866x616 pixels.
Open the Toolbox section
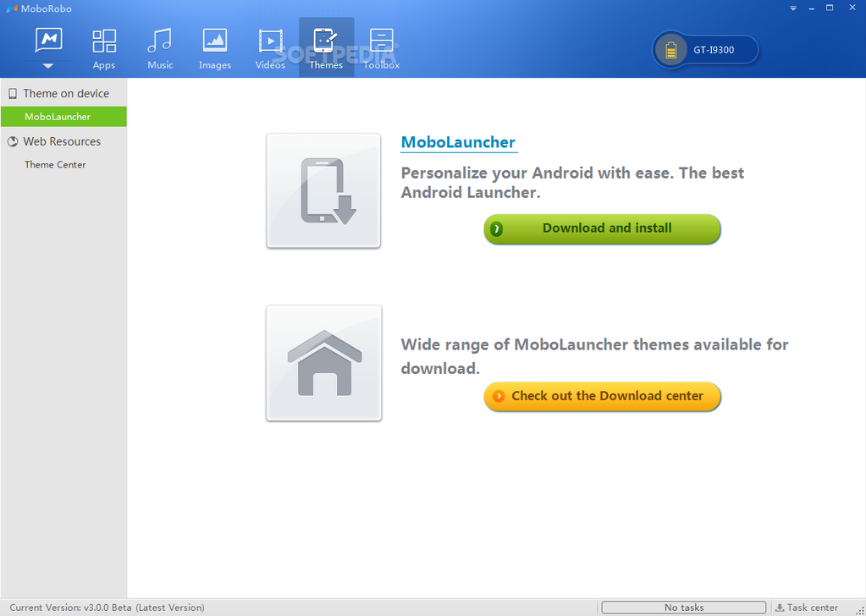(x=381, y=49)
